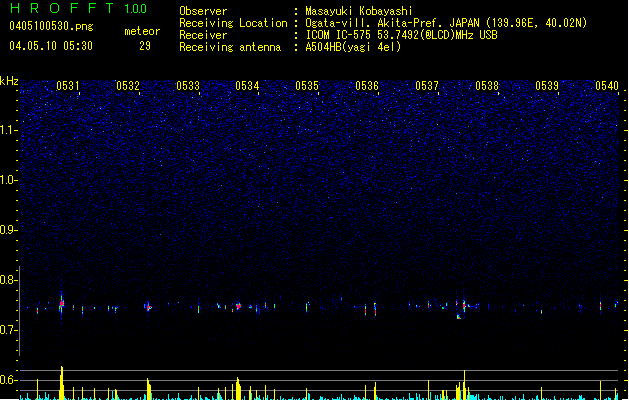Click the 0533 time marker

[188, 86]
